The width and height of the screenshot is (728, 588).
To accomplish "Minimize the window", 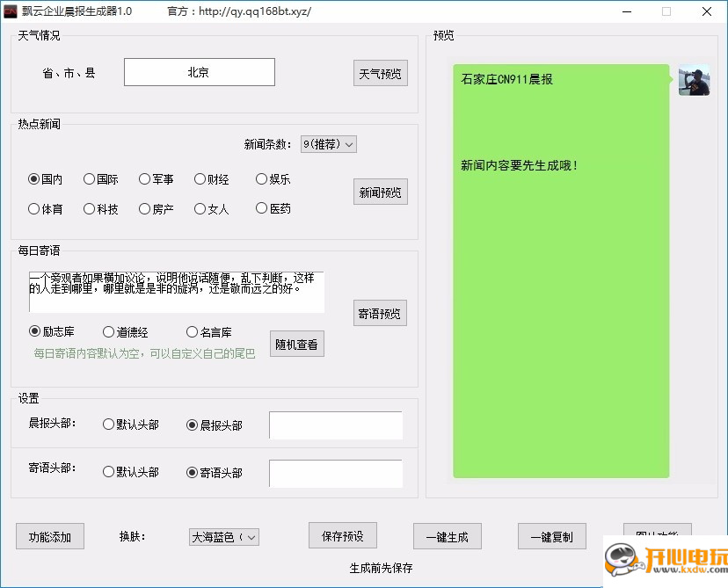I will [x=627, y=11].
